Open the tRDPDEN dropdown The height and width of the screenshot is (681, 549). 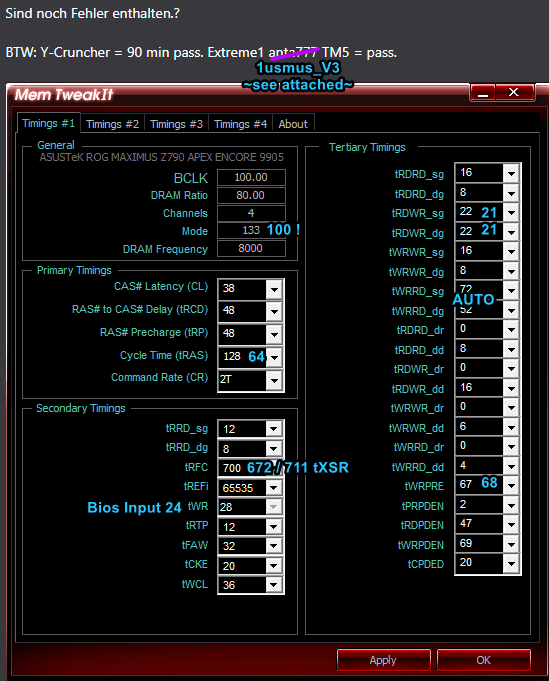coord(511,525)
